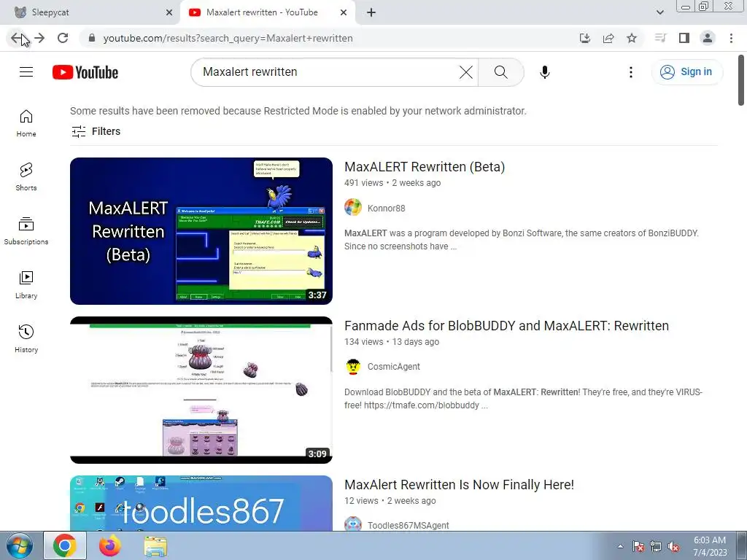Visit the Toodles867MSAgent channel name
Viewport: 747px width, 560px height.
click(x=409, y=525)
